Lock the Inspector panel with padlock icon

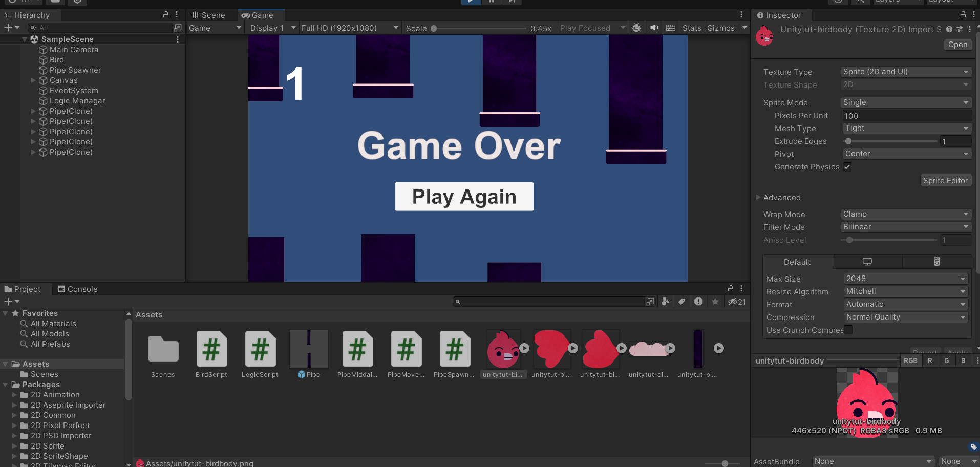963,15
